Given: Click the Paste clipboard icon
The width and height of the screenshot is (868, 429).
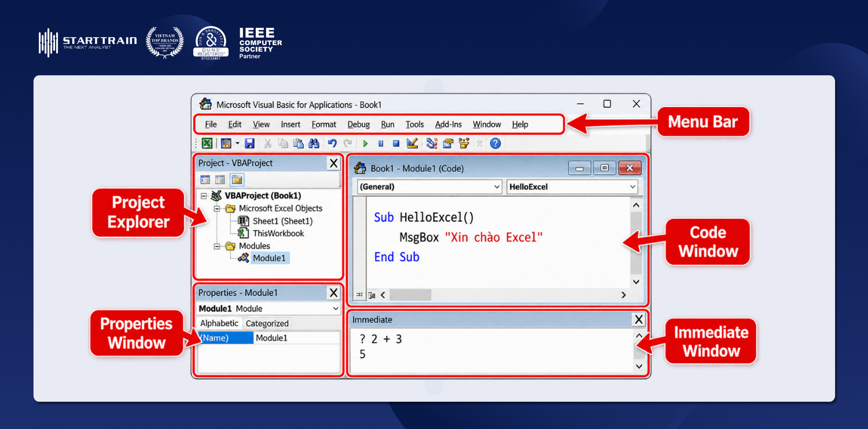Looking at the screenshot, I should [298, 143].
